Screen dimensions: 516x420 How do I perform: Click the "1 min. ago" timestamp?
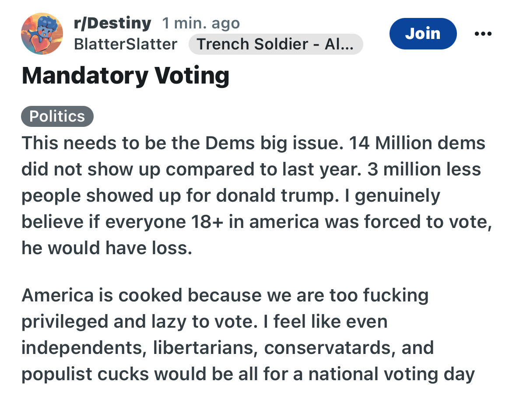pos(201,23)
